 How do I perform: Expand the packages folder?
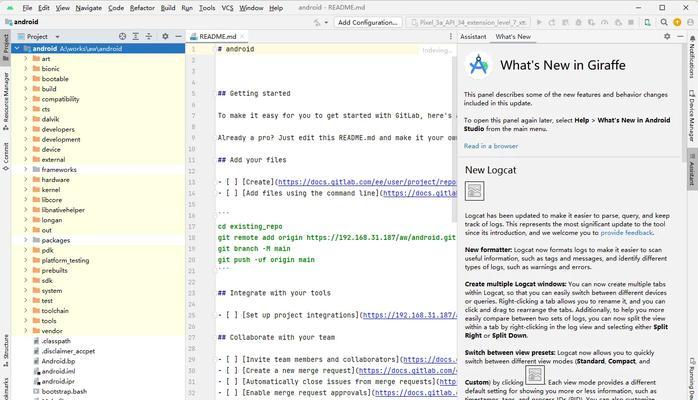pos(26,240)
